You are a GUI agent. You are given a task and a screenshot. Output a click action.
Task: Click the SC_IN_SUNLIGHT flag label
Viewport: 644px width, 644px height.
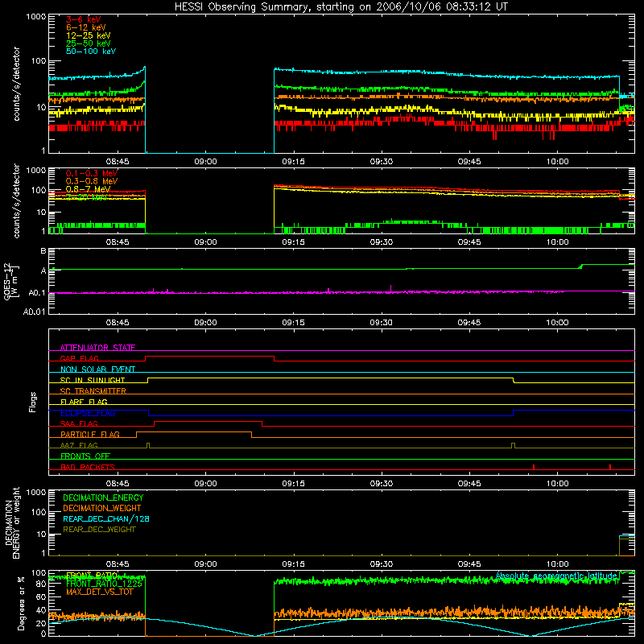tap(93, 380)
